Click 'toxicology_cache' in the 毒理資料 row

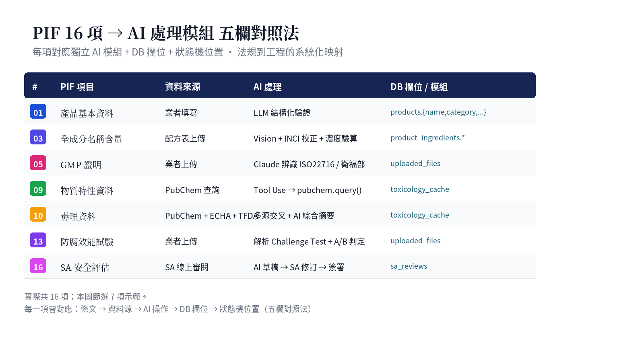point(420,215)
